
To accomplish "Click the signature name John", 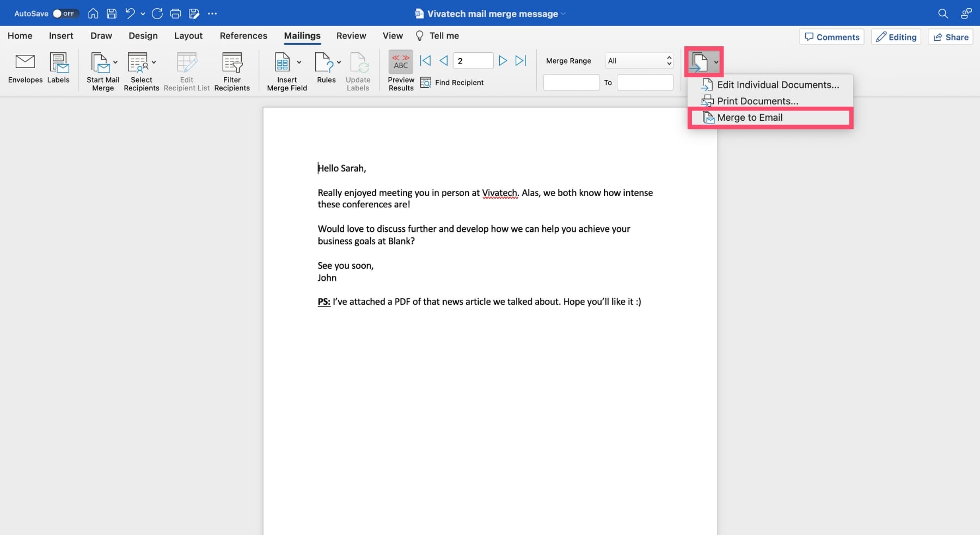I will 327,278.
